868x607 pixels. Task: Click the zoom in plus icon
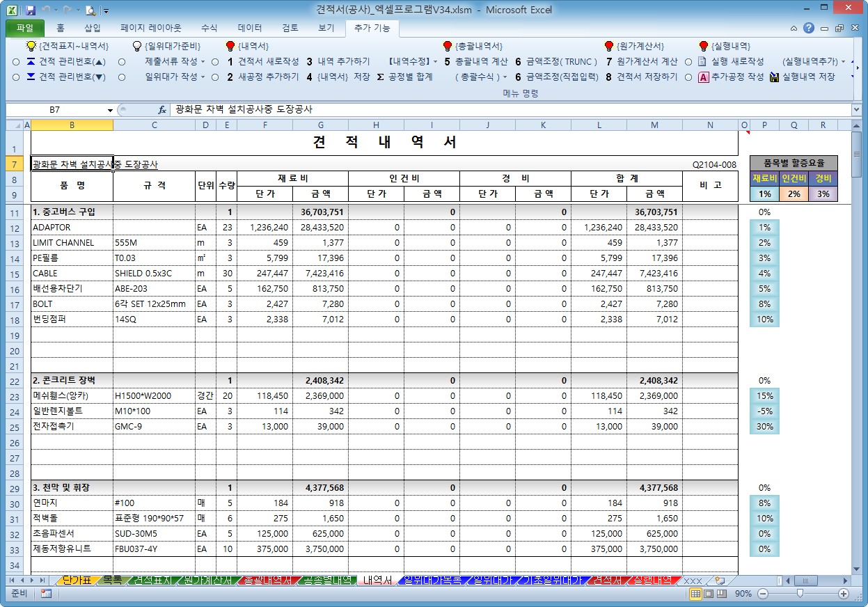click(844, 594)
